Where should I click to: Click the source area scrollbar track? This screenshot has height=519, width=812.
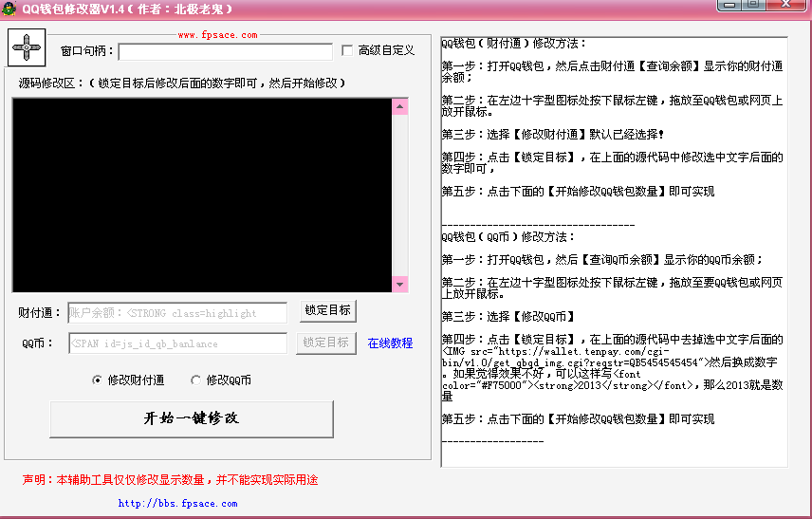click(x=399, y=195)
